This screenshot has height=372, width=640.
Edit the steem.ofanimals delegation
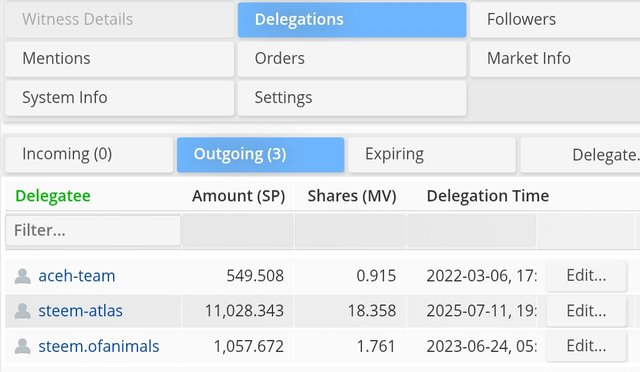coord(586,346)
